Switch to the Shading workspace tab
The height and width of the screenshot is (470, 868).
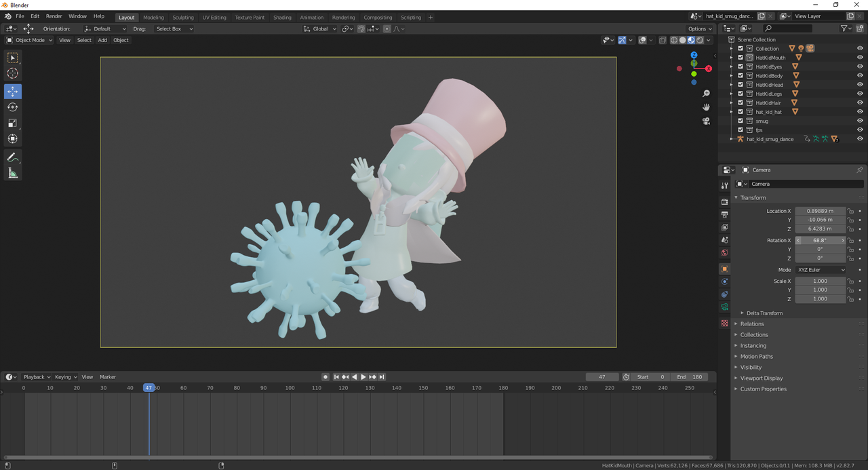pos(282,18)
